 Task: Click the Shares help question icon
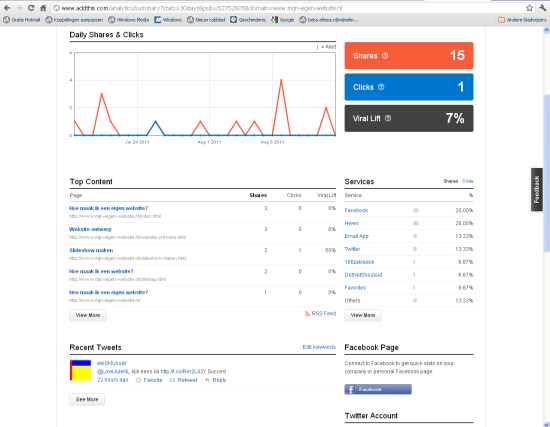385,55
